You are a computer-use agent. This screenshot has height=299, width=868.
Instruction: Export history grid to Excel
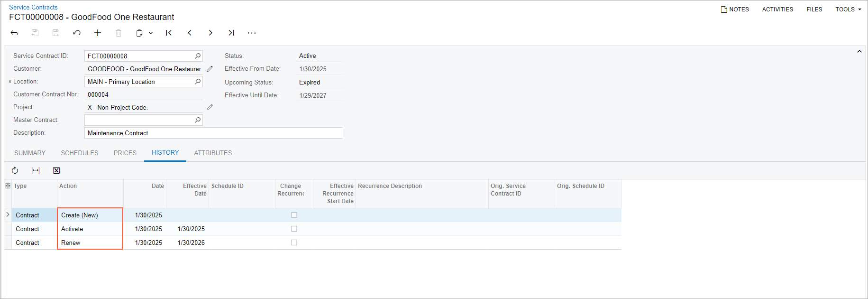tap(56, 170)
